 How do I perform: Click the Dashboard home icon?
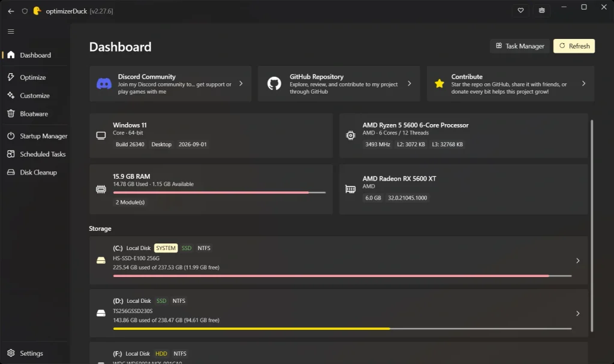11,55
